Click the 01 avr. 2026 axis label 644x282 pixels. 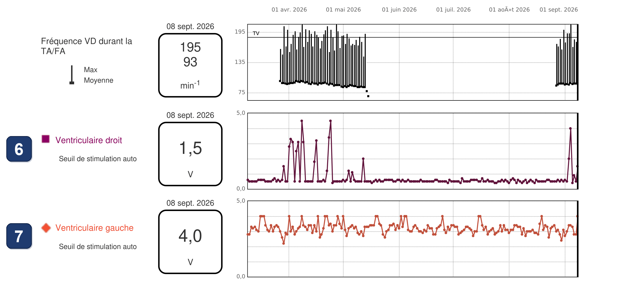point(289,10)
